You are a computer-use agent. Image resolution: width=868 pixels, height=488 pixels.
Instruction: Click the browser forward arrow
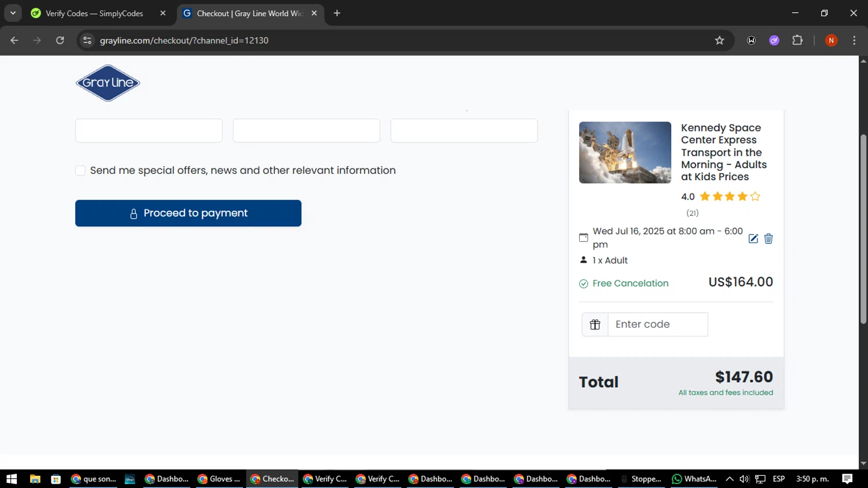tap(37, 41)
